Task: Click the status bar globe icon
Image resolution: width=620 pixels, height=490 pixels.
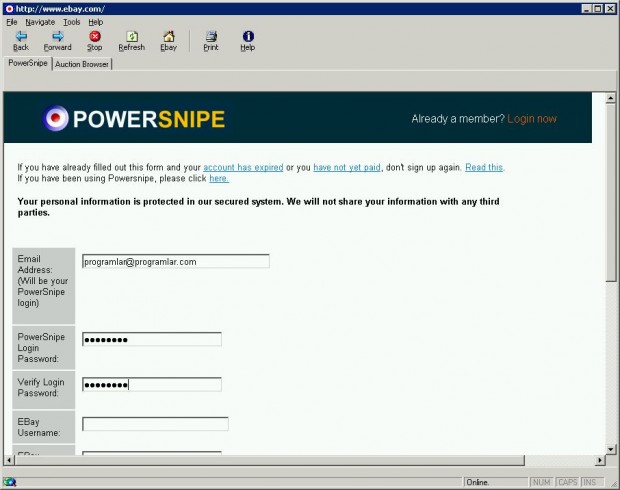Action: pos(9,482)
